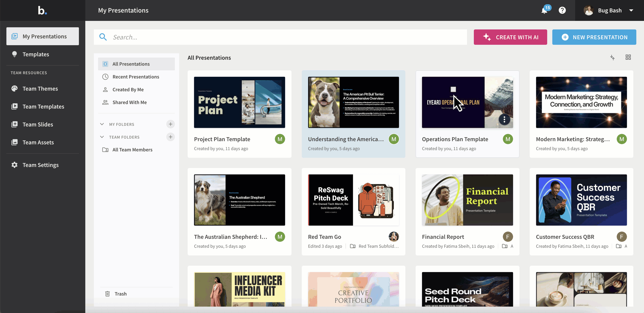Screen dimensions: 644x313
Task: Click the F avatar on Customer Success QBR
Action: (622, 237)
